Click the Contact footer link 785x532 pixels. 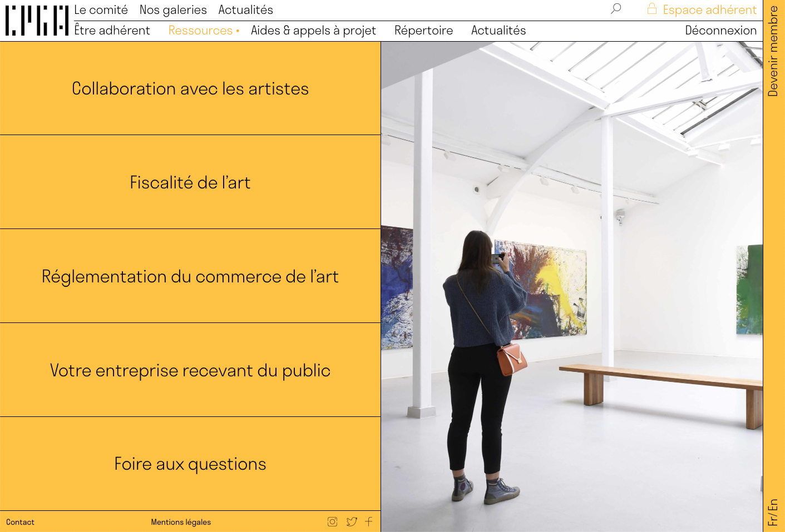(x=20, y=522)
